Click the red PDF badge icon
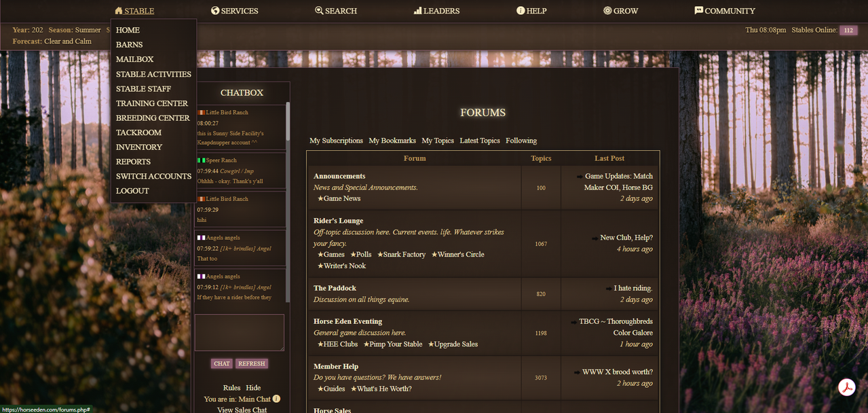 pyautogui.click(x=846, y=388)
